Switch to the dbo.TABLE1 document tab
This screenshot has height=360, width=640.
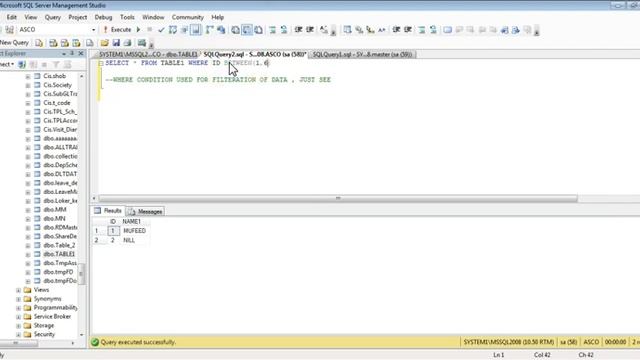[x=148, y=54]
